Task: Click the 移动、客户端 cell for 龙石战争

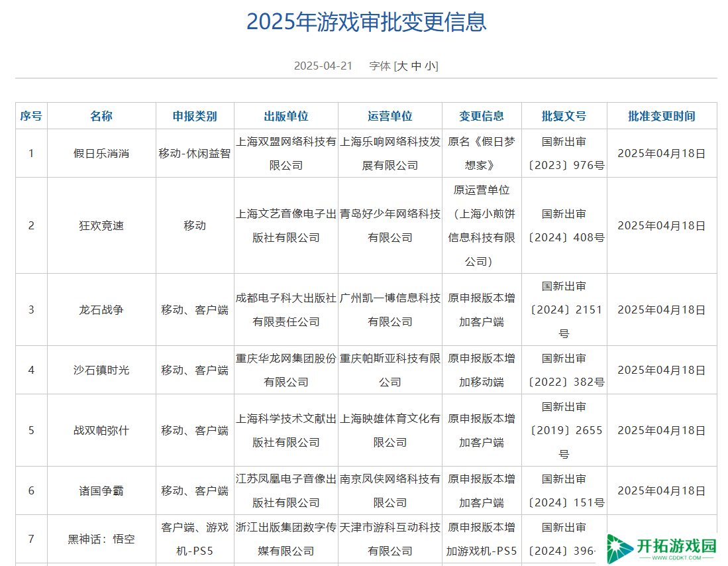Action: [195, 310]
